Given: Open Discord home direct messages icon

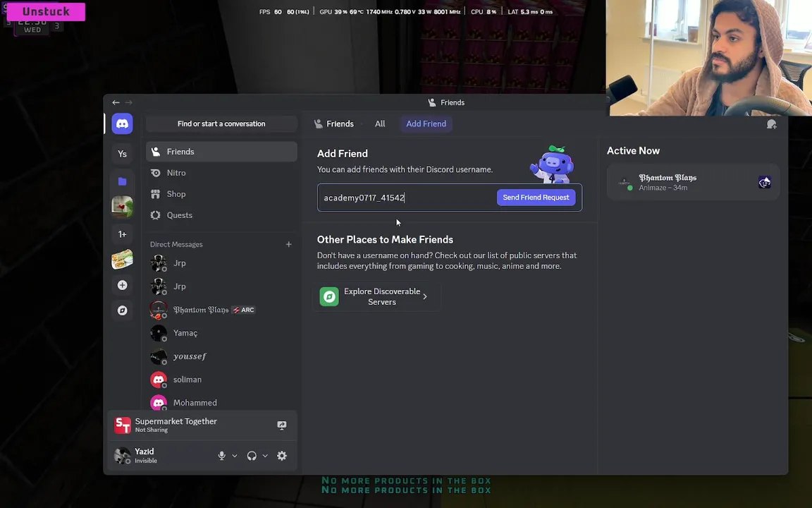Looking at the screenshot, I should click(122, 124).
